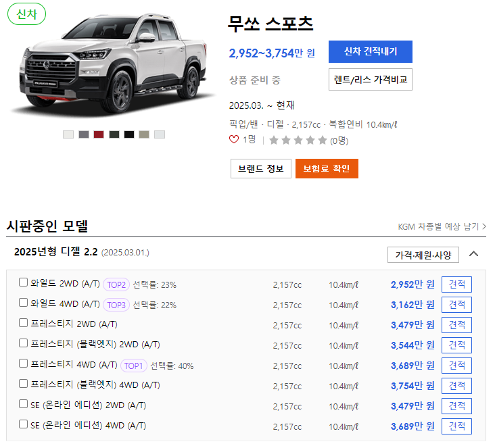This screenshot has width=495, height=448.
Task: Click 견적 for 프레스티지 4WD 3,689만 원
Action: point(456,366)
